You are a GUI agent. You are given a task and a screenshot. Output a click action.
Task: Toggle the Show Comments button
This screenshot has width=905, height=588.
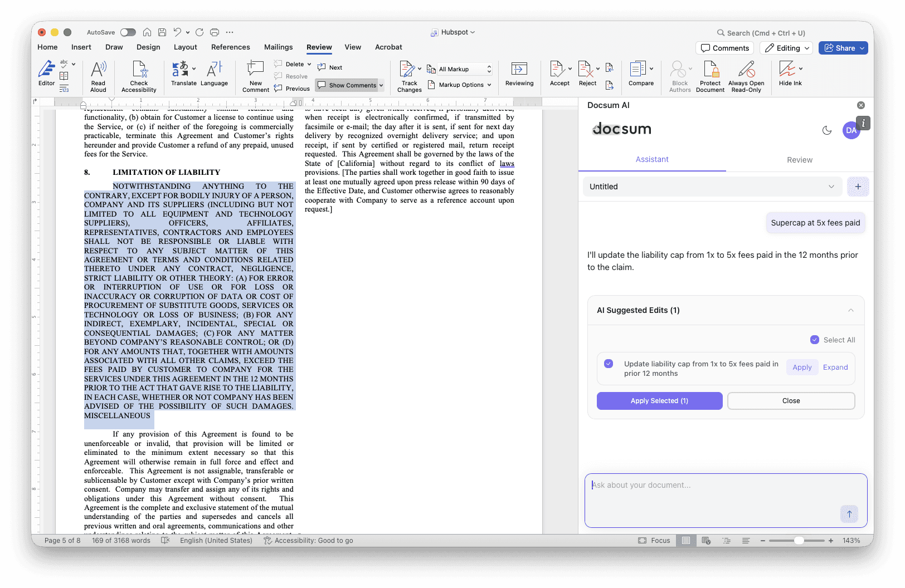(x=347, y=85)
